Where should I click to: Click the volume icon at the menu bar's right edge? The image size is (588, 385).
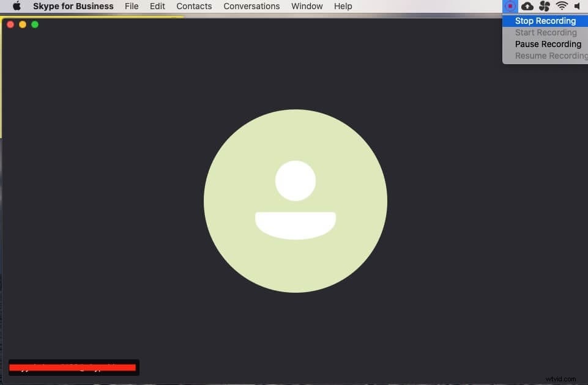578,6
